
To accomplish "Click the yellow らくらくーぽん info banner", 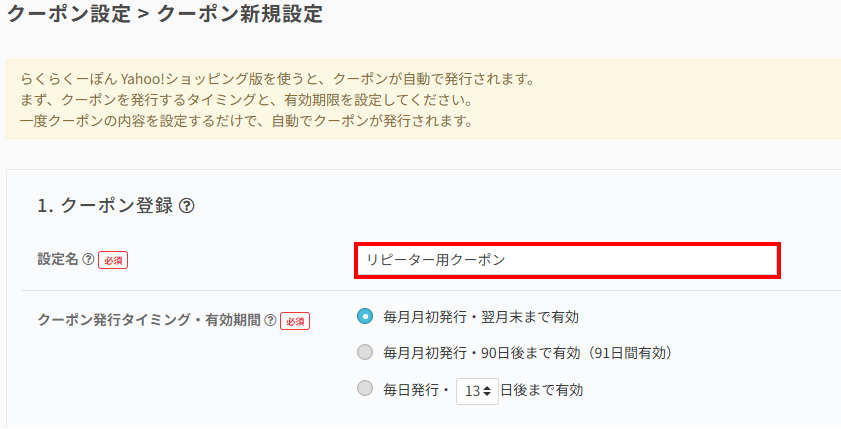I will point(420,100).
